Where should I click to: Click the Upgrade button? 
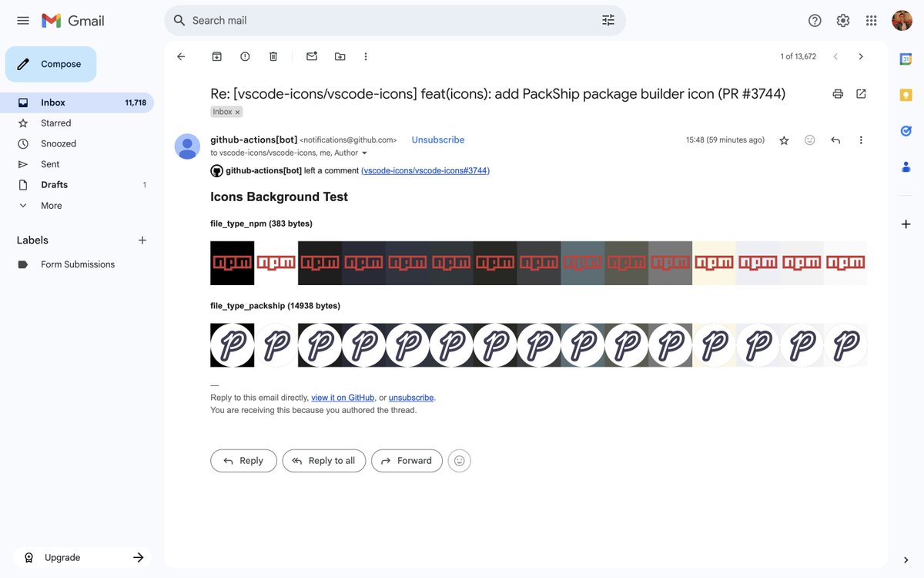[82, 557]
